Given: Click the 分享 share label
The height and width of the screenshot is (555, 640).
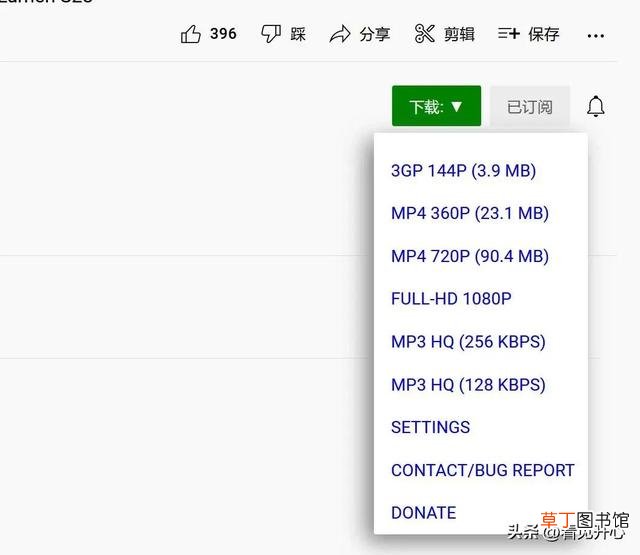Looking at the screenshot, I should coord(375,34).
